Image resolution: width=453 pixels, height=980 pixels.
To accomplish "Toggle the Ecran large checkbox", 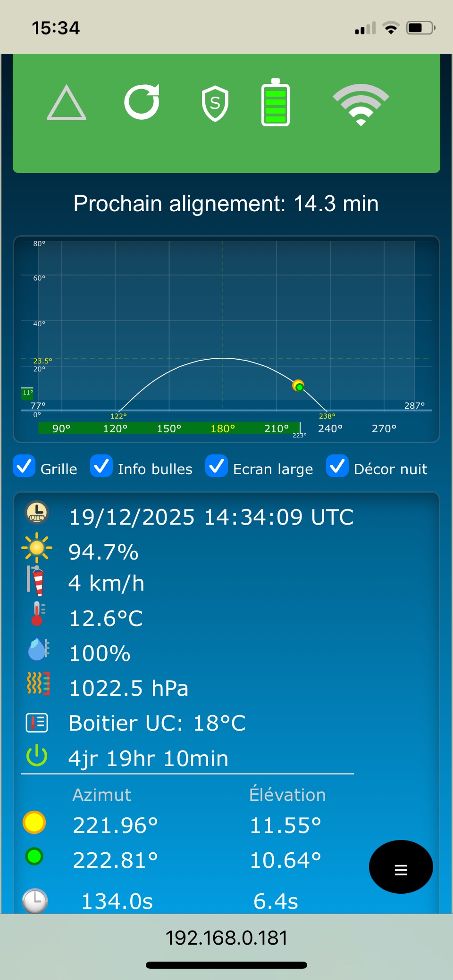I will (x=217, y=466).
